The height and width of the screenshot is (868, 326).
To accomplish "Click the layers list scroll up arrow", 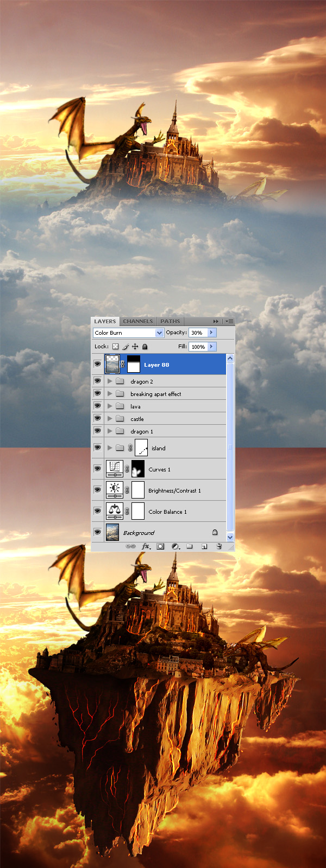I will coord(230,359).
